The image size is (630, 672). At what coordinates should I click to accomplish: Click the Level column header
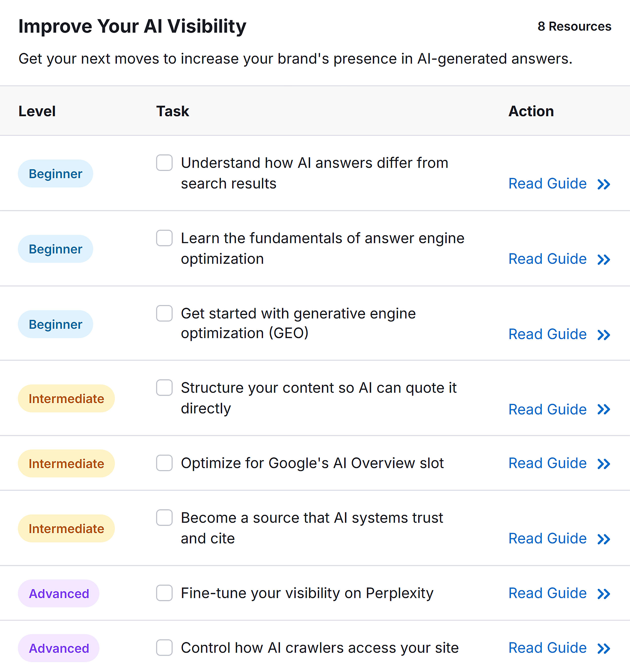[37, 111]
